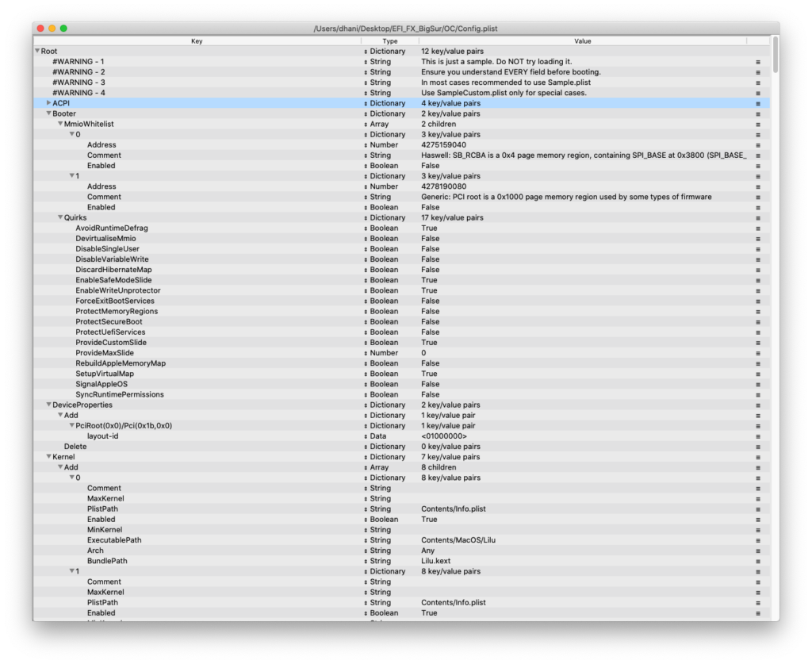This screenshot has height=664, width=812.
Task: Click row menu icon for ExecutablePath
Action: (757, 540)
